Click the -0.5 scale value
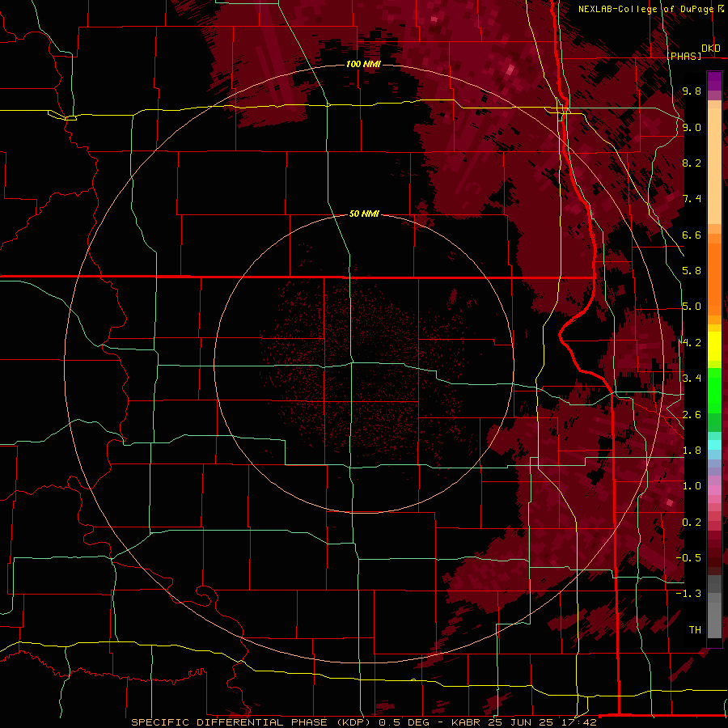Image resolution: width=728 pixels, height=728 pixels. (x=688, y=558)
